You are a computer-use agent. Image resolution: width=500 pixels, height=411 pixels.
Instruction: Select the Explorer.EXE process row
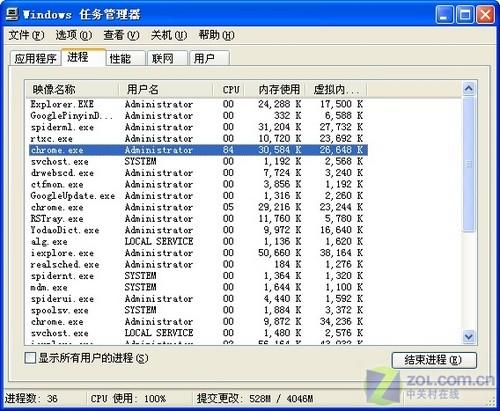point(198,104)
